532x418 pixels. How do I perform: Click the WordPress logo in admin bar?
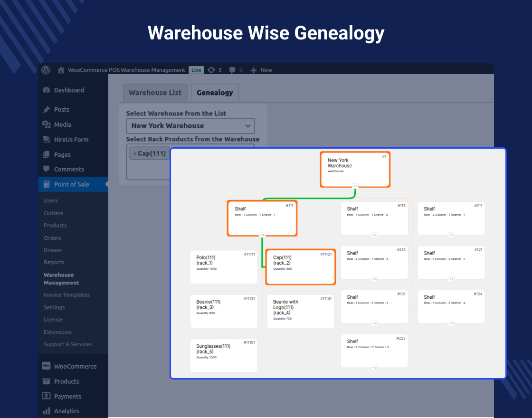46,70
